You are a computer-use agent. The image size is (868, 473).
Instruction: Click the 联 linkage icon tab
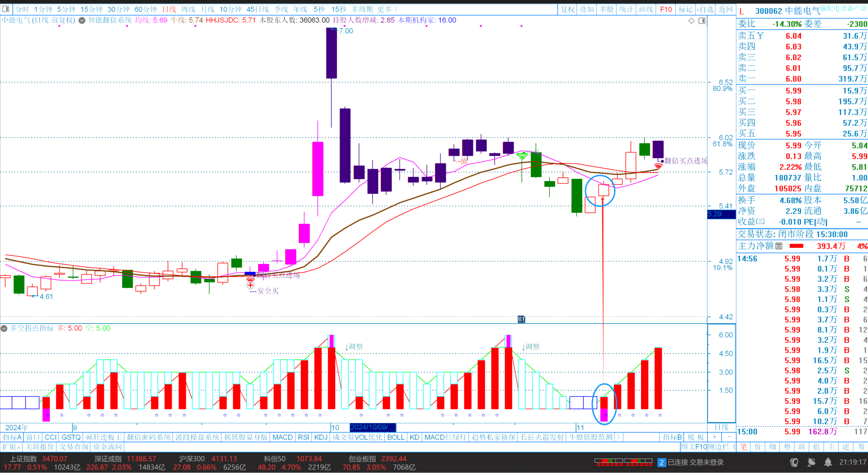[x=802, y=447]
